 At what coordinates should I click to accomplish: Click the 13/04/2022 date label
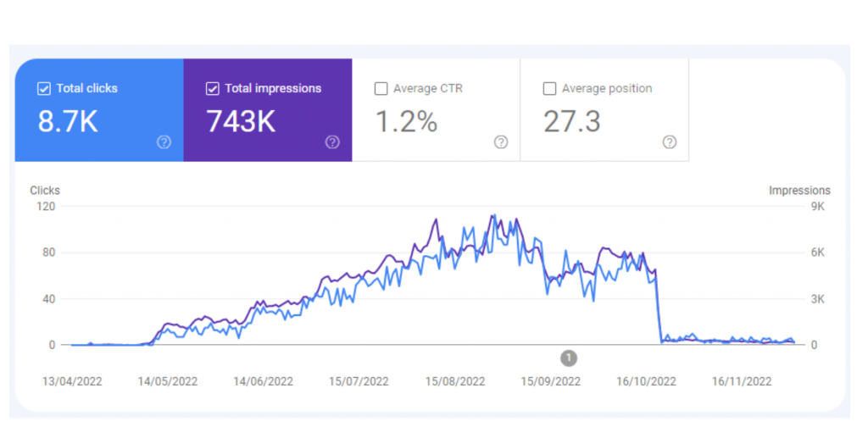click(72, 381)
